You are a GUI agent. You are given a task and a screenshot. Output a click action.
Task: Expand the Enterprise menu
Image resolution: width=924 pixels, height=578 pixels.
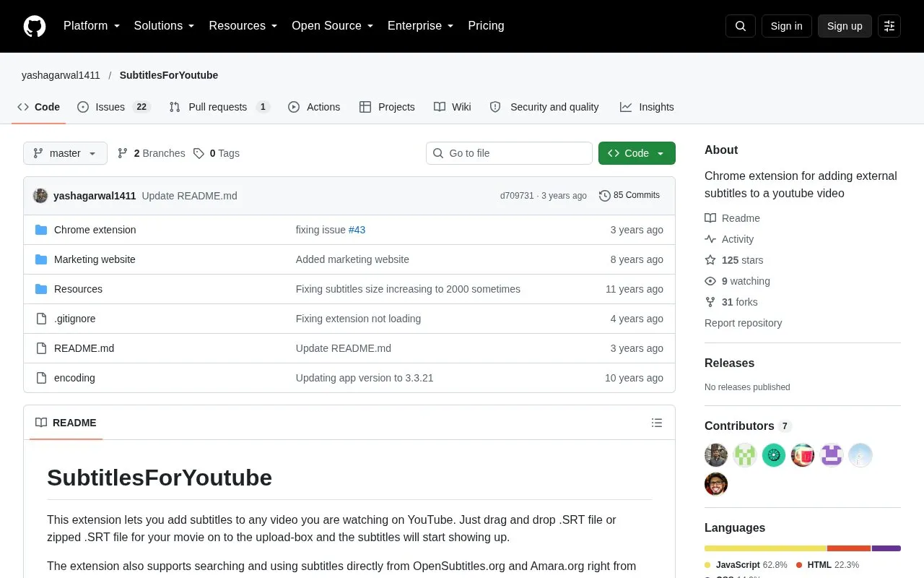tap(421, 26)
